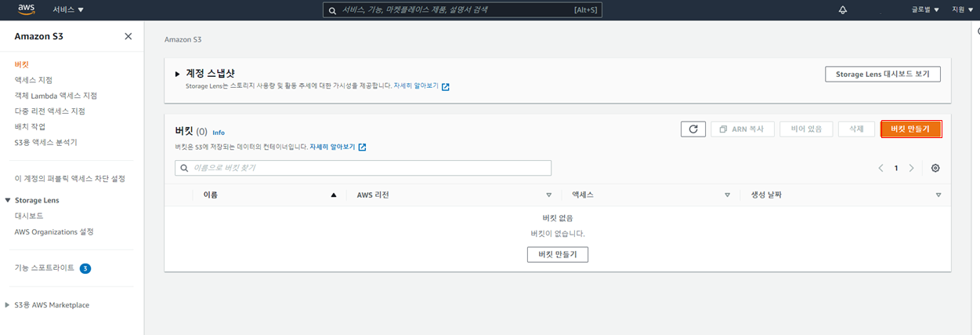Open 자세히 알아보기 link under 계정 스냅샷
This screenshot has height=335, width=980.
click(x=421, y=86)
